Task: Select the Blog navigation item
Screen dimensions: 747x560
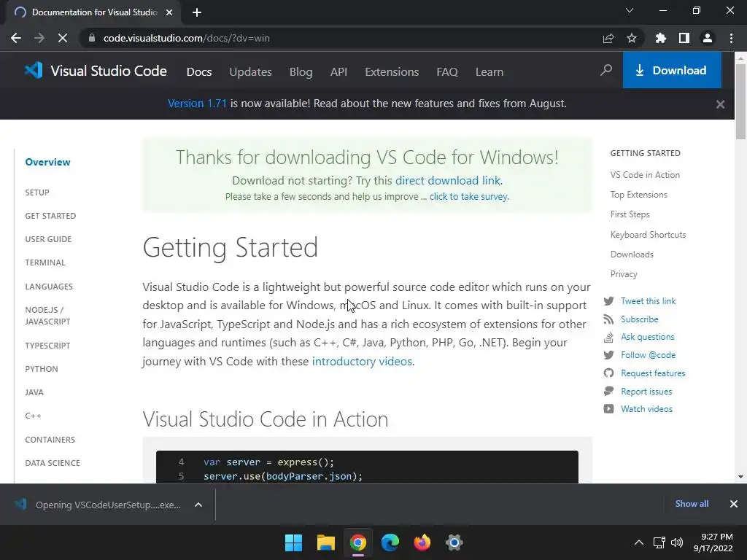Action: (x=301, y=72)
